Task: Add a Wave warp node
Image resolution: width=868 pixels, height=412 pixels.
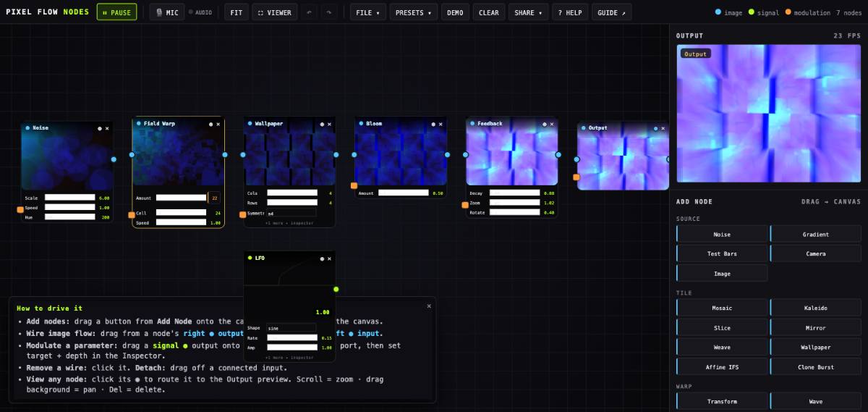Action: 815,401
